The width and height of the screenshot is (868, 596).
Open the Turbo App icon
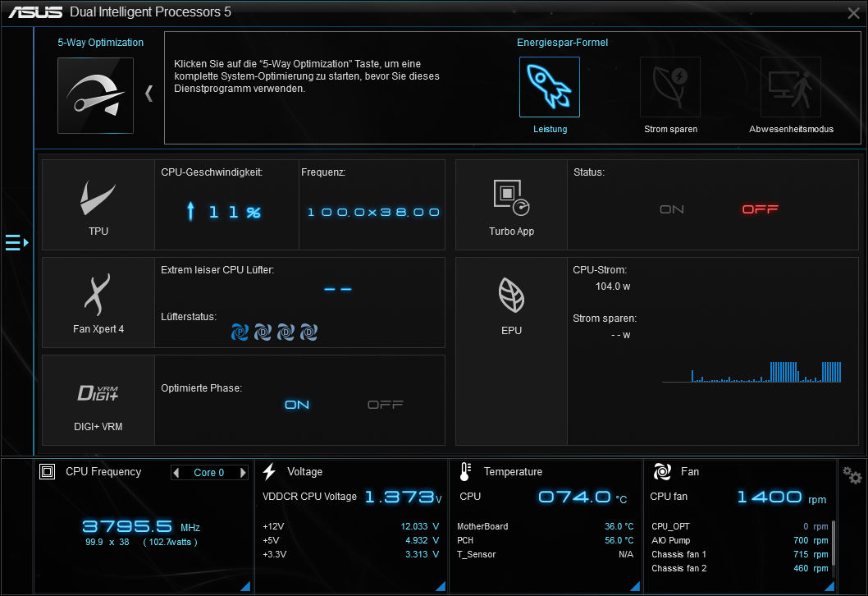pyautogui.click(x=511, y=198)
